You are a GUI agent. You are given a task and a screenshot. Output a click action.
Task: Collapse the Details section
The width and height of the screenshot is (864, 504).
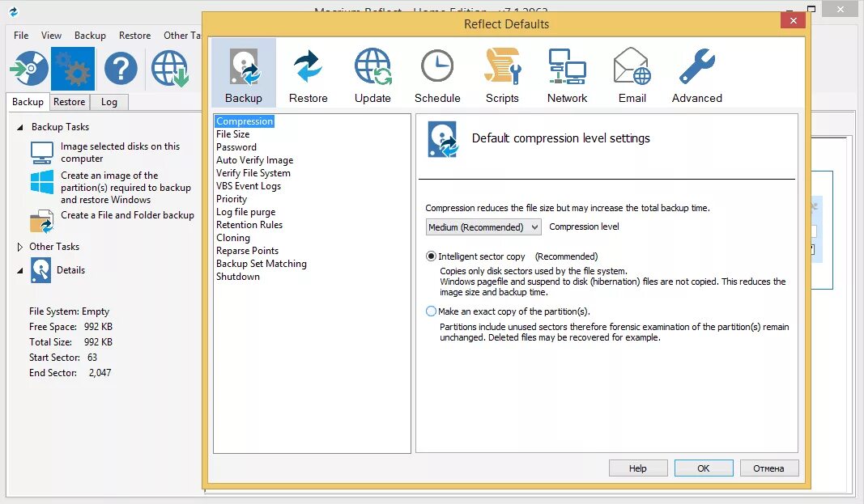(19, 271)
